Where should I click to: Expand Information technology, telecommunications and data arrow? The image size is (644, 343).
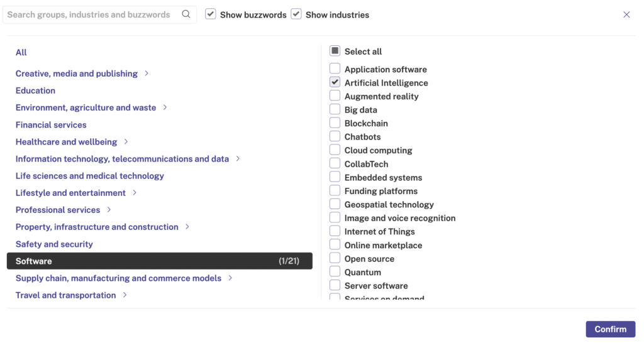pyautogui.click(x=238, y=159)
